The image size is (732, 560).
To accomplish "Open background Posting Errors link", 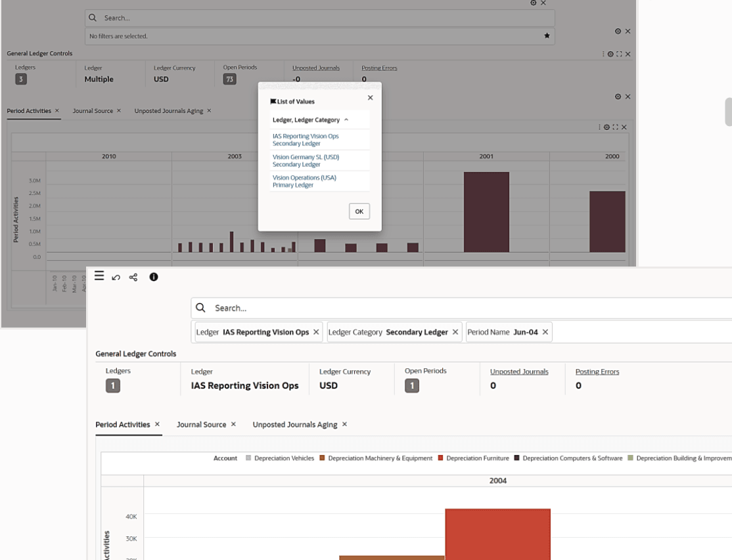I will pyautogui.click(x=379, y=68).
